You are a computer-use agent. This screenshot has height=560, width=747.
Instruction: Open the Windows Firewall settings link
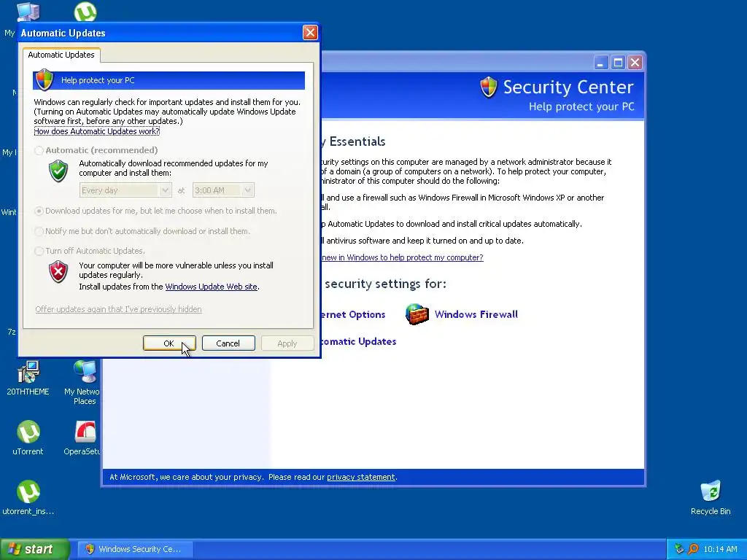click(476, 314)
